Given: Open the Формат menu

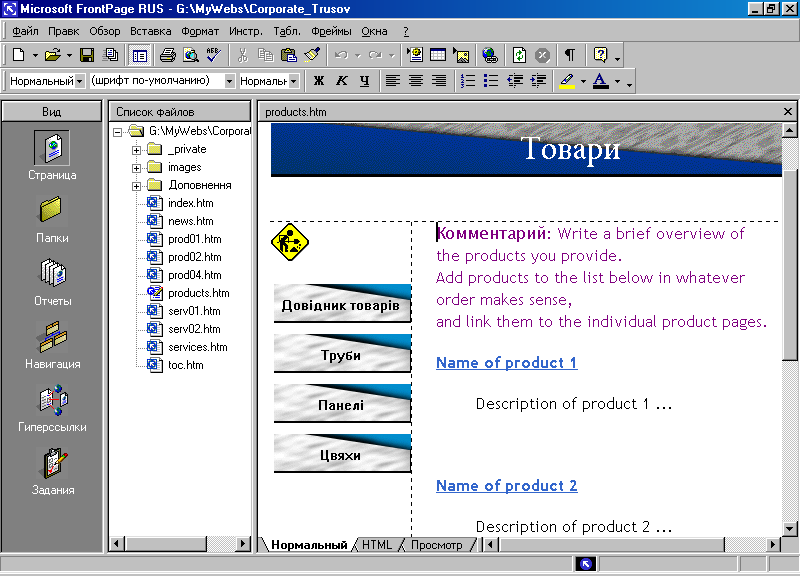Looking at the screenshot, I should (x=200, y=31).
